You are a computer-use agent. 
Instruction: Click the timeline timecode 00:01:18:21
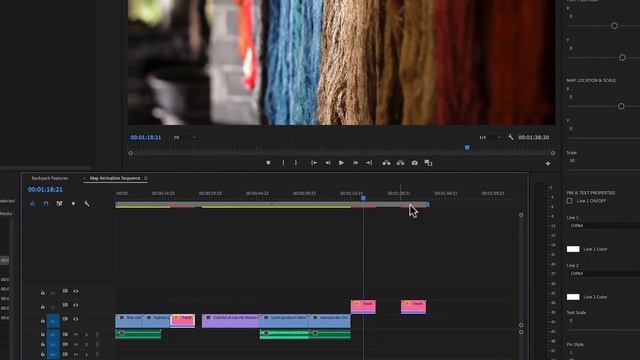pyautogui.click(x=45, y=189)
